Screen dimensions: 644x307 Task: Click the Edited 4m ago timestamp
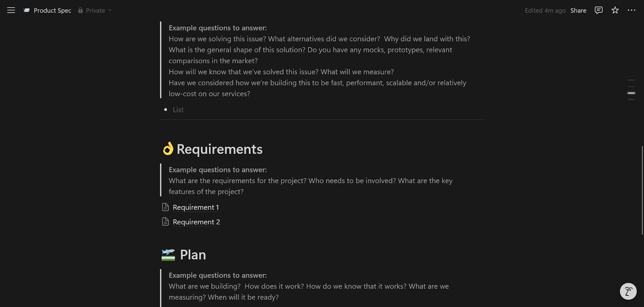point(545,10)
